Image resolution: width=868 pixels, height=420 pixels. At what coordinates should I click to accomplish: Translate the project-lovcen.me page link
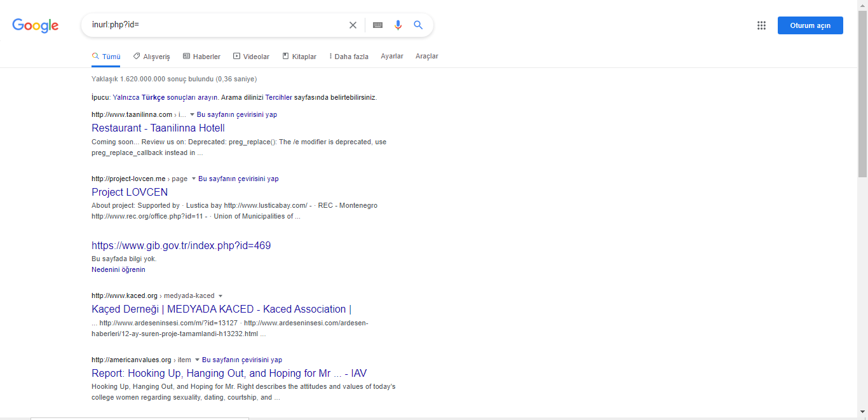pos(238,179)
